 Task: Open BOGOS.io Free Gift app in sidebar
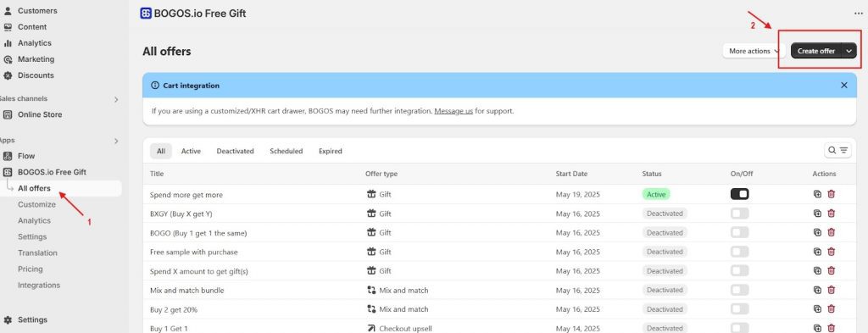click(x=52, y=172)
